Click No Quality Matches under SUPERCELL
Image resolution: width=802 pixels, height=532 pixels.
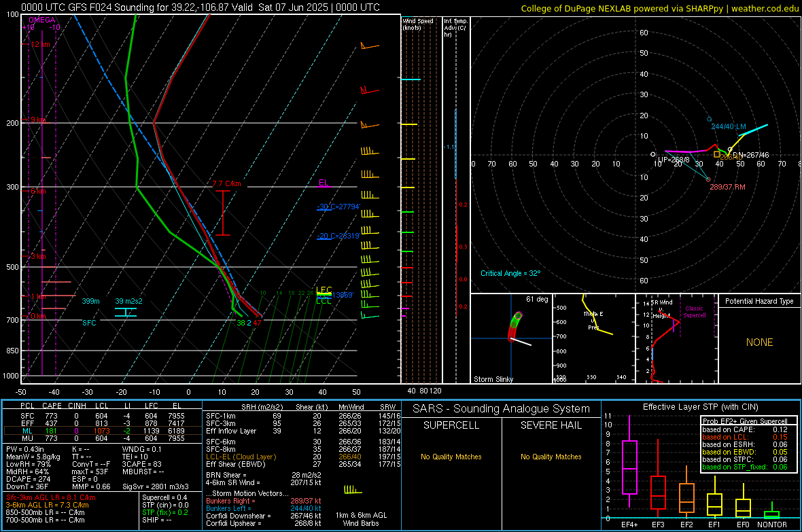click(451, 457)
